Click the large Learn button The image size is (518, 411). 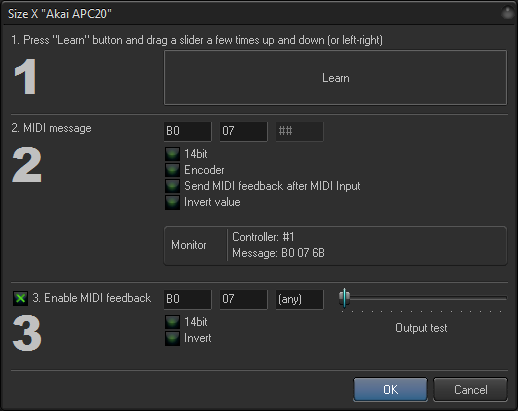[335, 78]
